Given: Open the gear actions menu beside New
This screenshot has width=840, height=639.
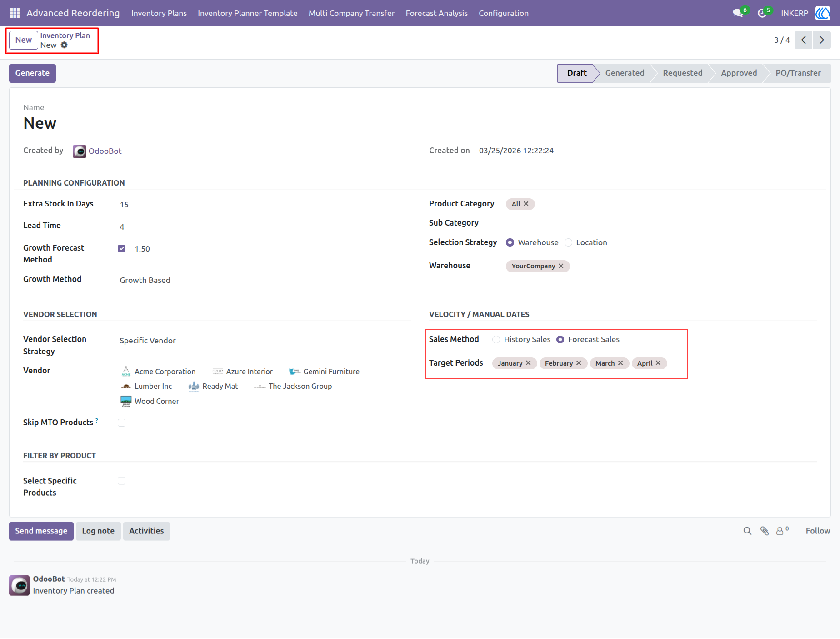Looking at the screenshot, I should (x=64, y=45).
